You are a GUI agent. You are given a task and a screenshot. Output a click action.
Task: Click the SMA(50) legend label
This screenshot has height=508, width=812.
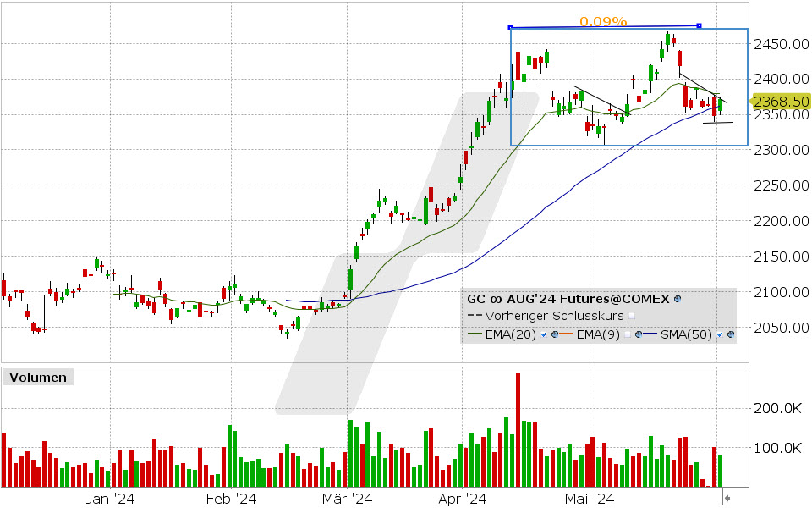pos(686,335)
